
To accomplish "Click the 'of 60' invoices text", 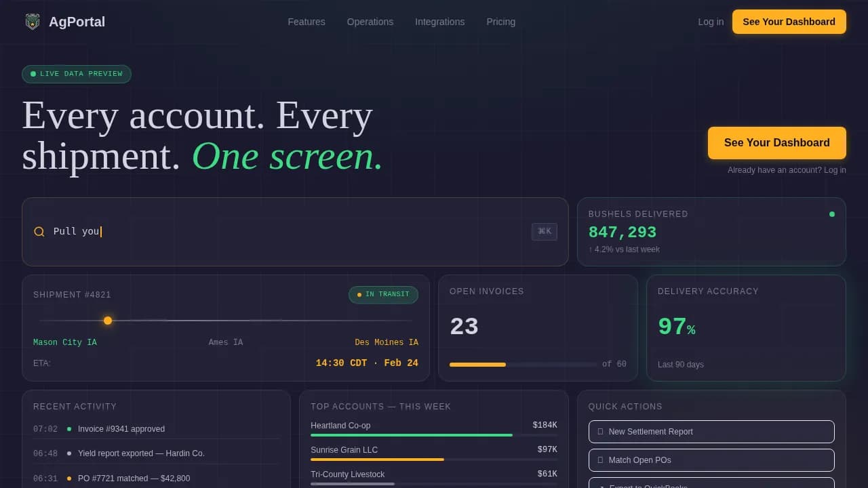I will pyautogui.click(x=614, y=365).
